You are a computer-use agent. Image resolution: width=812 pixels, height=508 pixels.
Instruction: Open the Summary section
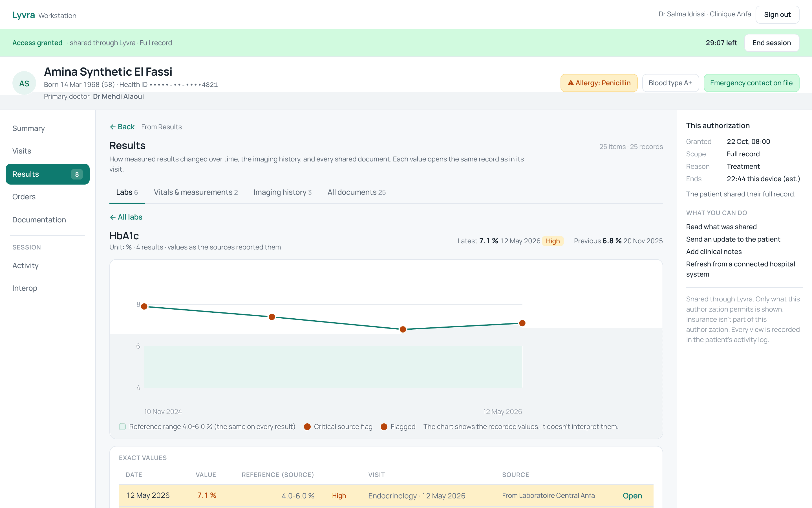point(47,128)
